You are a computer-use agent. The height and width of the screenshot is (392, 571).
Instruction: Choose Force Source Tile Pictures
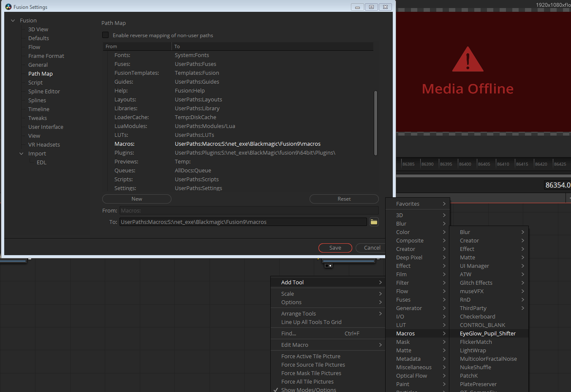(x=328, y=365)
